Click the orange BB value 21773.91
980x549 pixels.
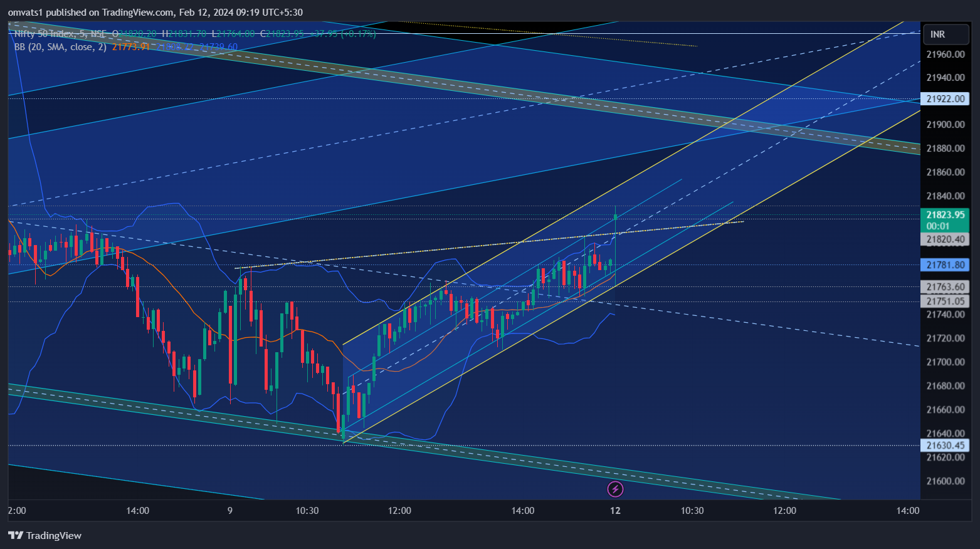pos(131,46)
